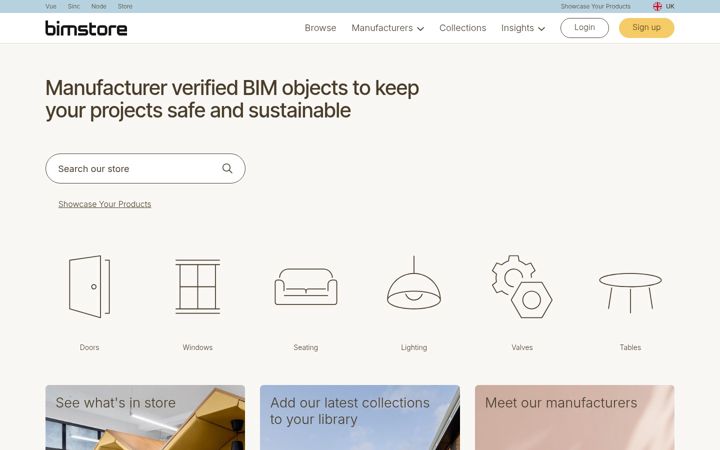Image resolution: width=720 pixels, height=450 pixels.
Task: Click Showcase Your Products link below search
Action: (x=105, y=204)
